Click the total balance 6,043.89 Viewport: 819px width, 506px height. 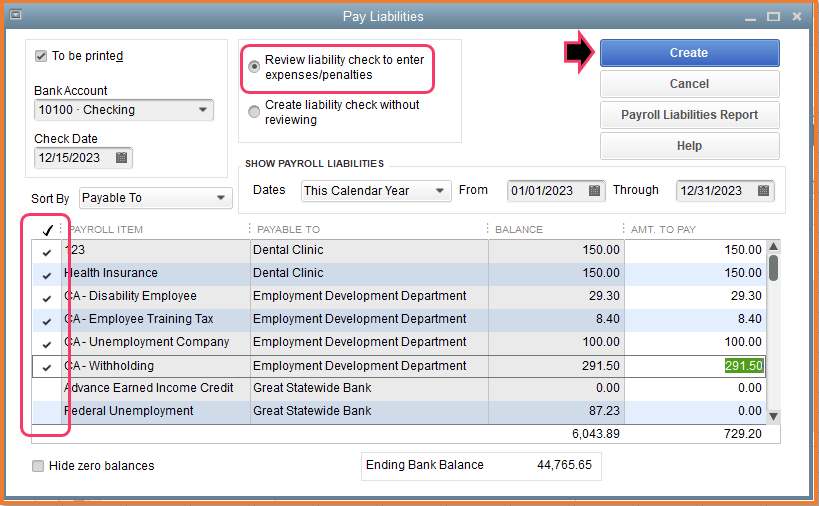pyautogui.click(x=595, y=434)
